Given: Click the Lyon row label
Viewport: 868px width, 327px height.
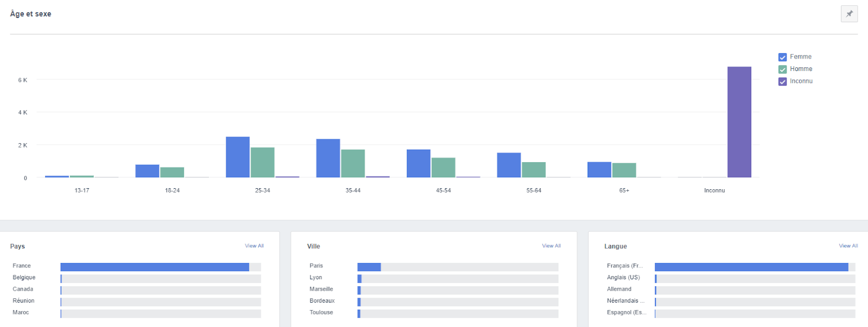Looking at the screenshot, I should (x=316, y=278).
